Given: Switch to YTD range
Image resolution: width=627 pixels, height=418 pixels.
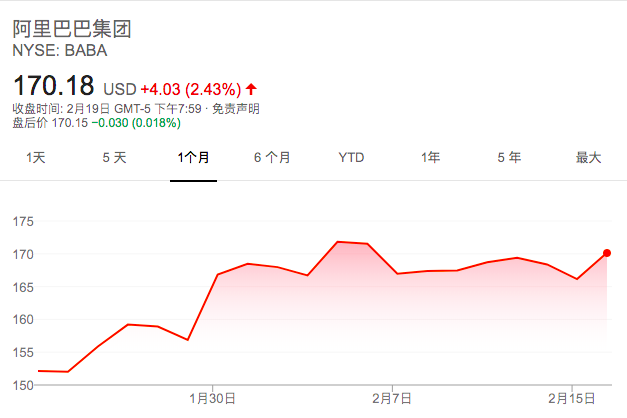Looking at the screenshot, I should [351, 158].
